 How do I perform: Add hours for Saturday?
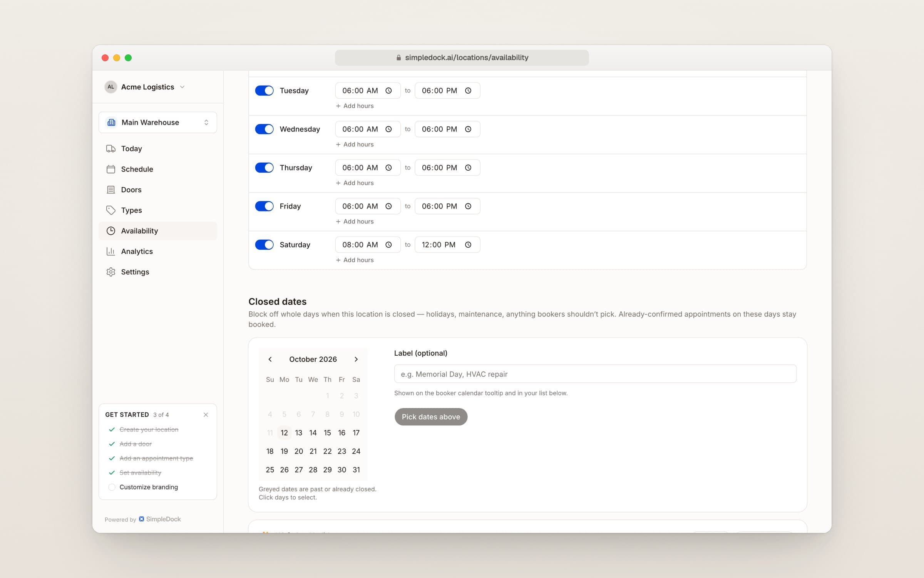(x=355, y=260)
